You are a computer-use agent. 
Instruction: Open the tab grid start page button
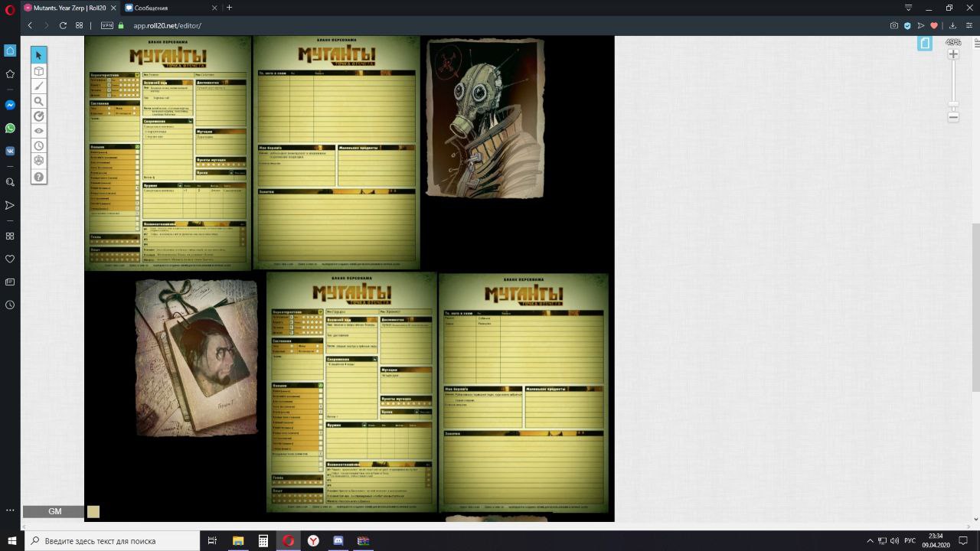tap(79, 25)
